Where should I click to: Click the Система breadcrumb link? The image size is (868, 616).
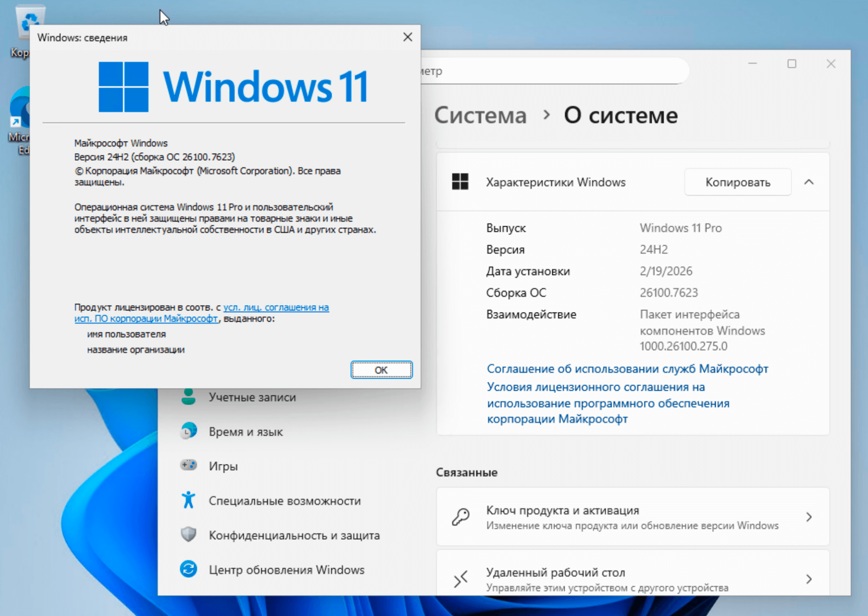point(480,115)
